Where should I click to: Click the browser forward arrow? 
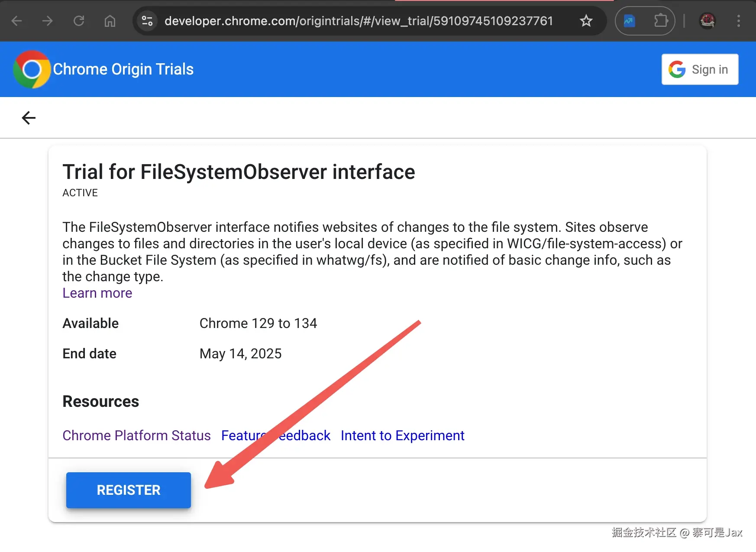pos(48,21)
